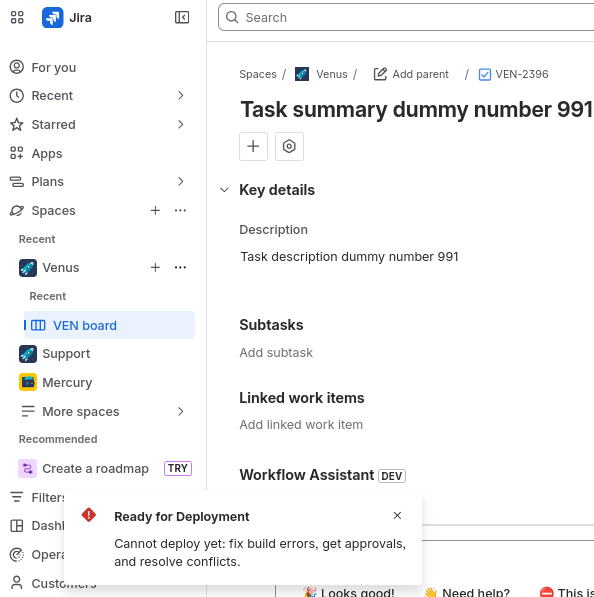Click the Operations icon
This screenshot has width=594, height=597.
[17, 555]
